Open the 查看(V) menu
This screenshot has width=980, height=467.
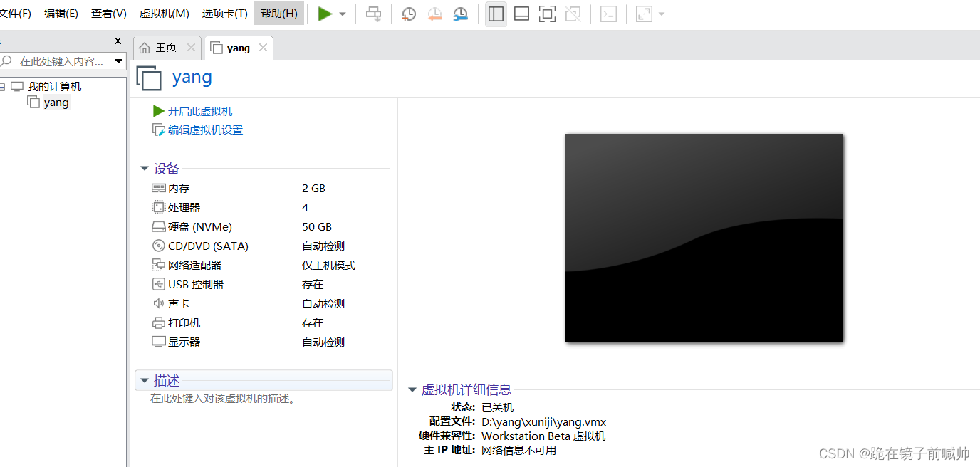point(109,14)
